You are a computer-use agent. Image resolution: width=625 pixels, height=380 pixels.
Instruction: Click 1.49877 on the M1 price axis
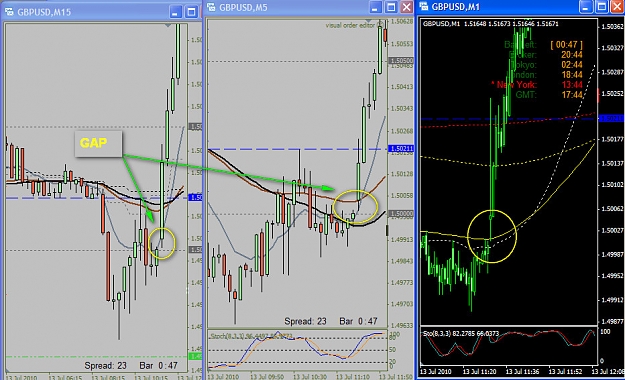[612, 321]
